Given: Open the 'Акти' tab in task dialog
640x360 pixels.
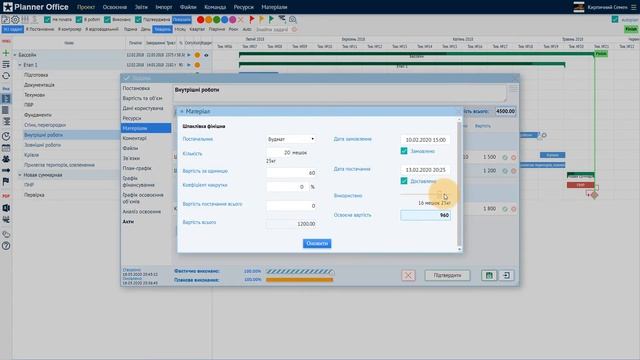Looking at the screenshot, I should (128, 222).
